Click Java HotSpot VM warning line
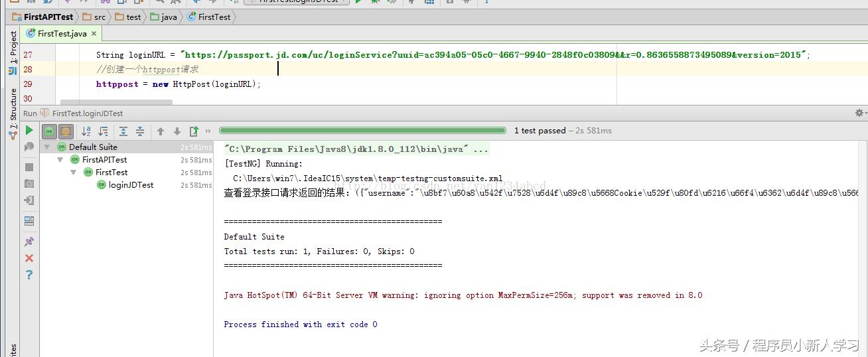This screenshot has height=357, width=868. (x=463, y=295)
